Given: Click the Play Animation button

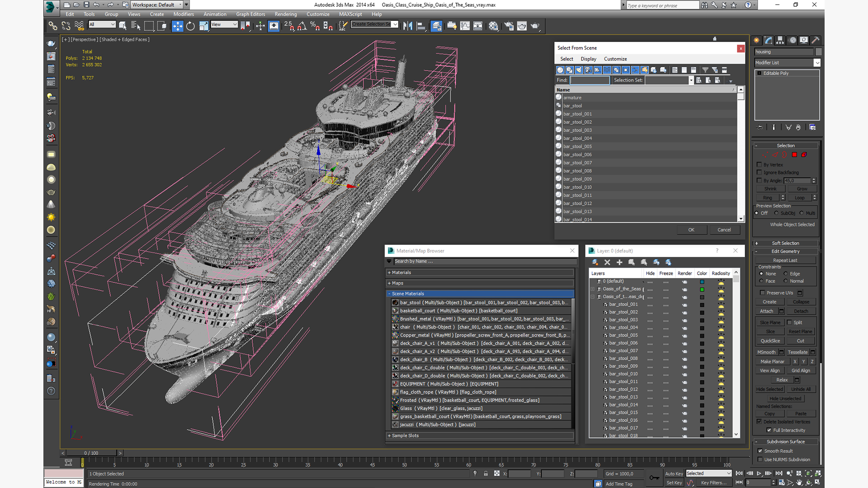Looking at the screenshot, I should pos(759,474).
